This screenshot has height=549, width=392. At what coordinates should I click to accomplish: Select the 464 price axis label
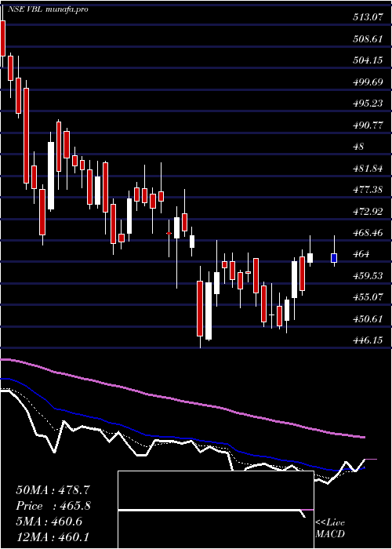pos(361,255)
